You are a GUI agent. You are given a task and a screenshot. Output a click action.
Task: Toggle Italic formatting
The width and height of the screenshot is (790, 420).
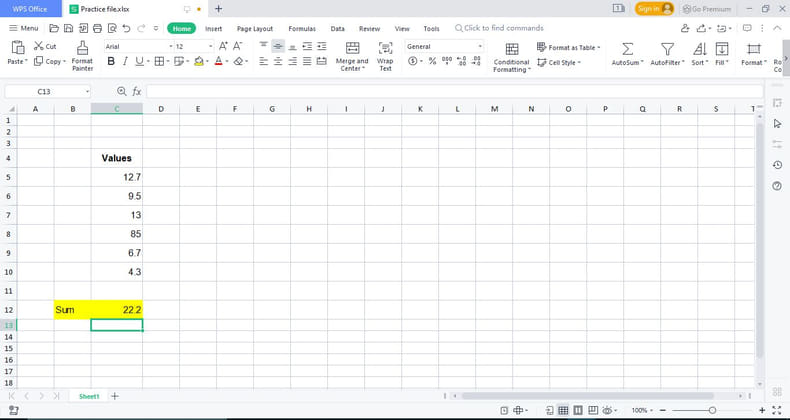tap(125, 61)
